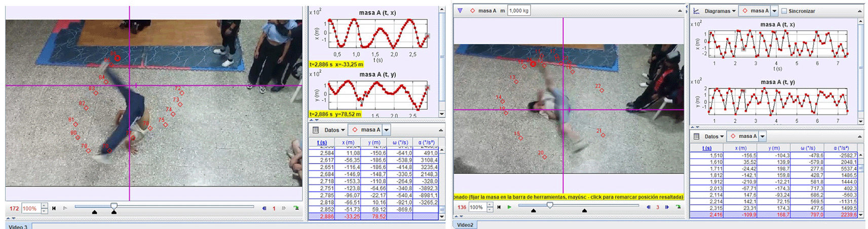
Task: Click the step-back button in left video player
Action: (x=264, y=208)
